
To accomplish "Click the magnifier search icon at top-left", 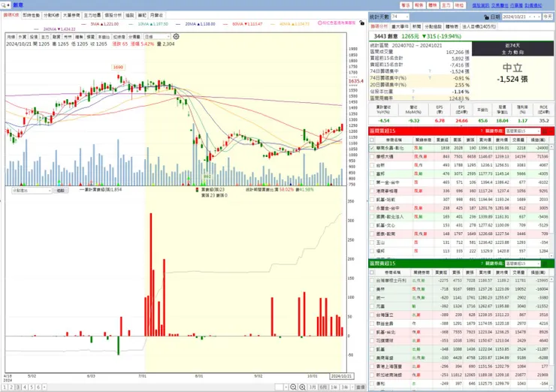I will 4,5.
